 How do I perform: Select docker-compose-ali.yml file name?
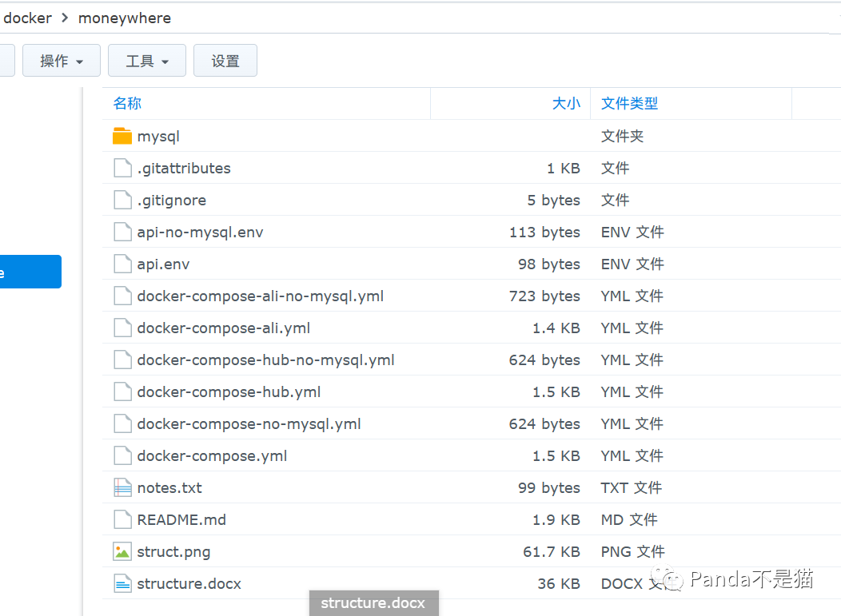click(x=224, y=328)
